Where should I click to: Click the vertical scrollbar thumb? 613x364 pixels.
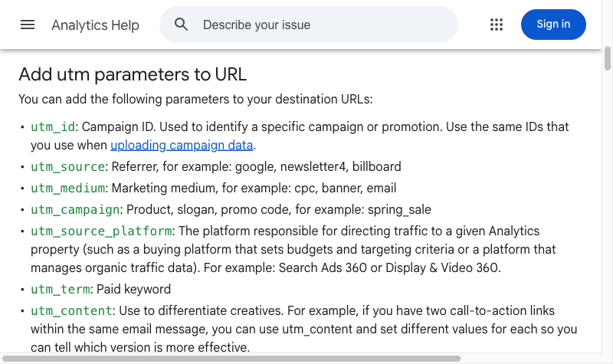(607, 59)
